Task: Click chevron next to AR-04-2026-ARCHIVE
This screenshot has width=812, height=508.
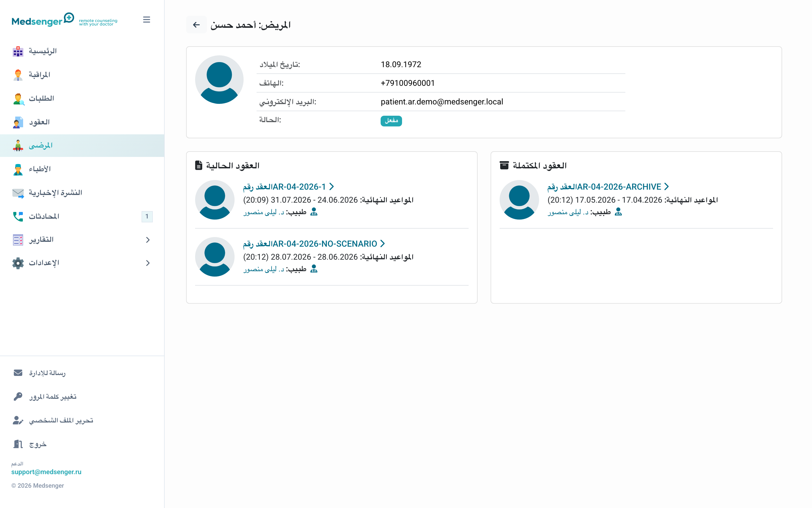Action: pos(667,187)
